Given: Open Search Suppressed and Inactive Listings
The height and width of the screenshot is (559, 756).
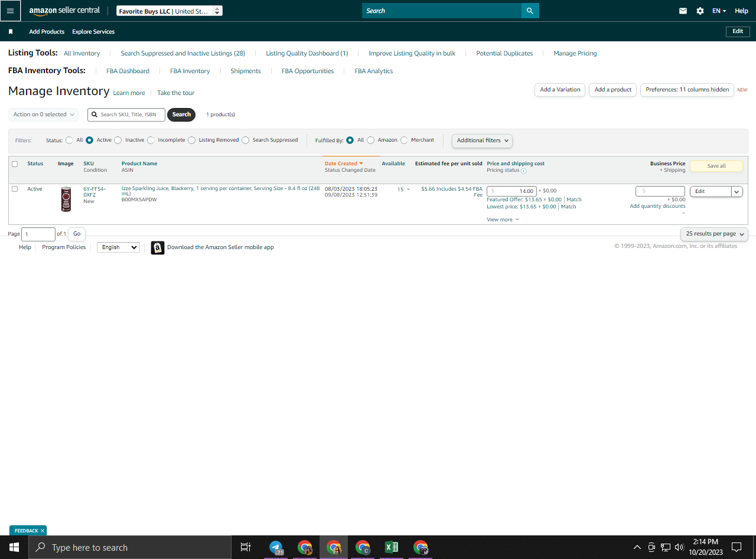Looking at the screenshot, I should pos(183,53).
